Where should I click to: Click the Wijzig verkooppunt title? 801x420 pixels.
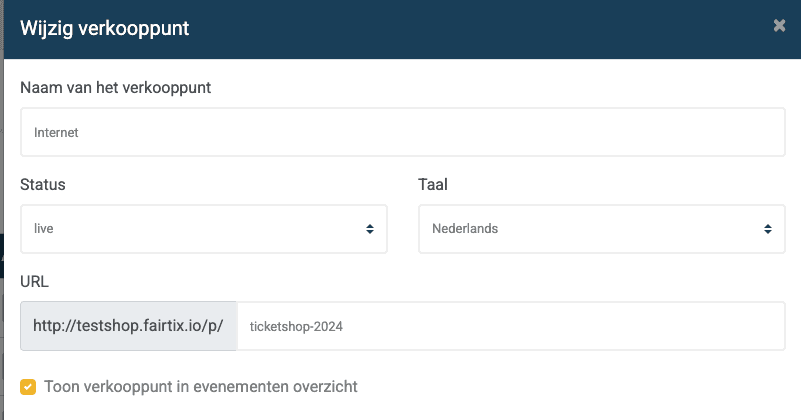click(x=105, y=28)
